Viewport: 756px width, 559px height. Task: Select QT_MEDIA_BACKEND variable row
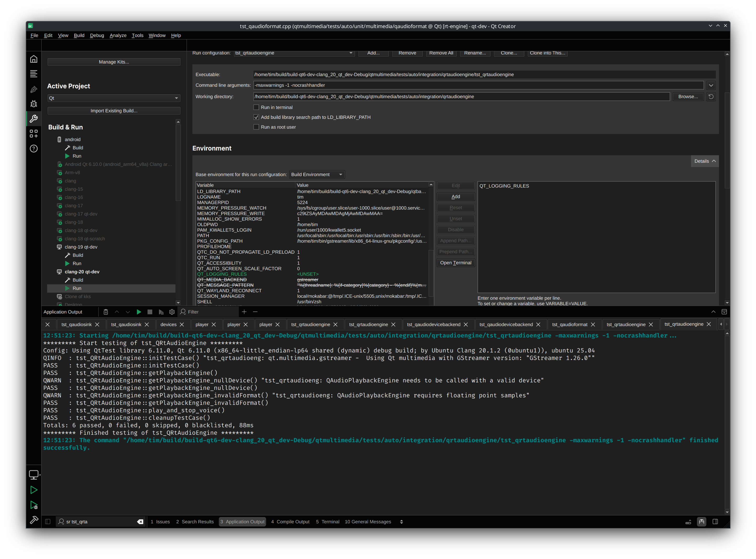pyautogui.click(x=311, y=280)
